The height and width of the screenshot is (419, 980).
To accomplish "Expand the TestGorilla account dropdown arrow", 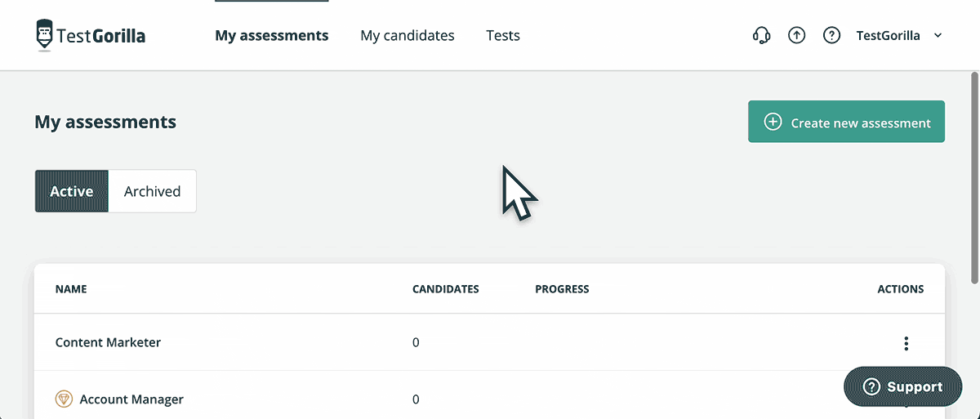I will (938, 36).
